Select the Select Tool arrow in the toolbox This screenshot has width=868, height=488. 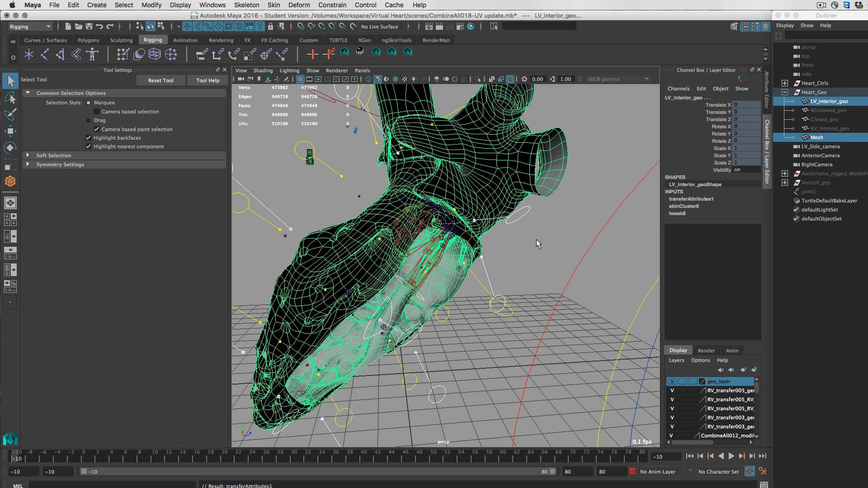[x=11, y=81]
